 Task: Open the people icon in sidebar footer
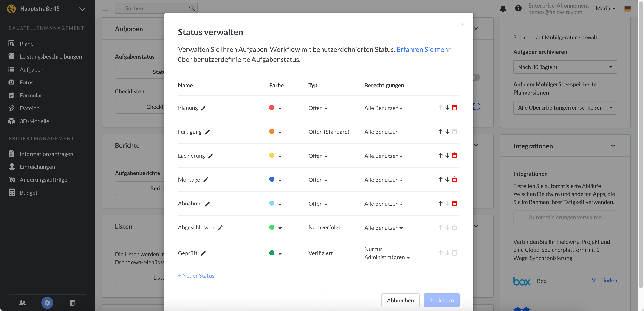coord(22,303)
